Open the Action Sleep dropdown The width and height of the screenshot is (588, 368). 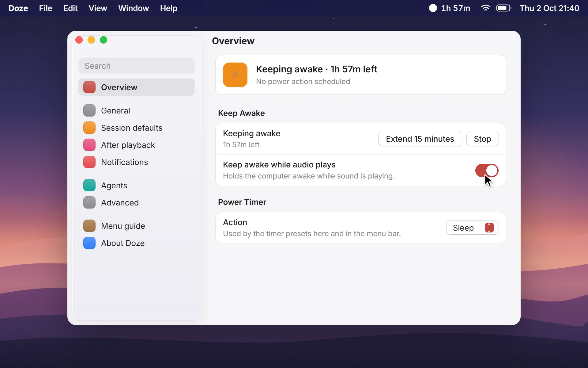(472, 228)
